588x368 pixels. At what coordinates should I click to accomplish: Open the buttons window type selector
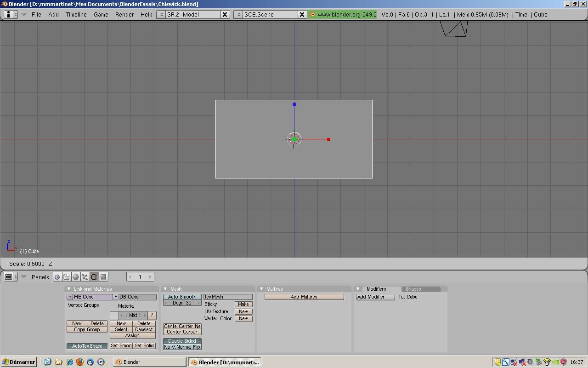tap(11, 277)
